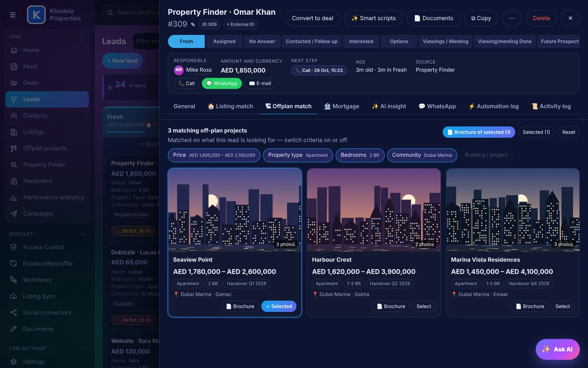The image size is (588, 368).
Task: Enable the Building / project criteria
Action: [x=486, y=155]
